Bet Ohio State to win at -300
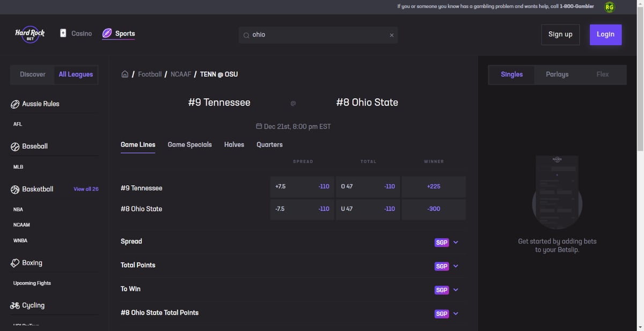This screenshot has width=644, height=331. coord(434,209)
